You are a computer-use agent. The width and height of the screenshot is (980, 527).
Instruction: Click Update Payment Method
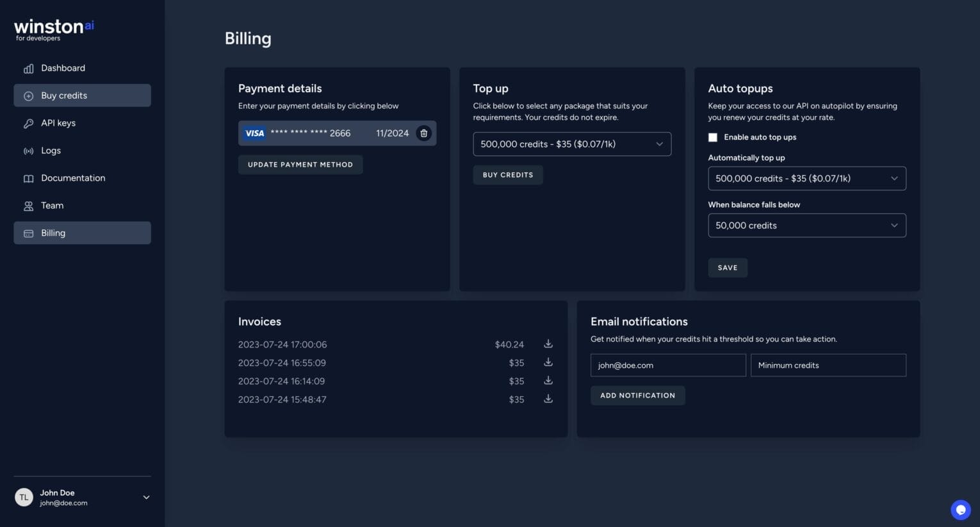[x=300, y=164]
